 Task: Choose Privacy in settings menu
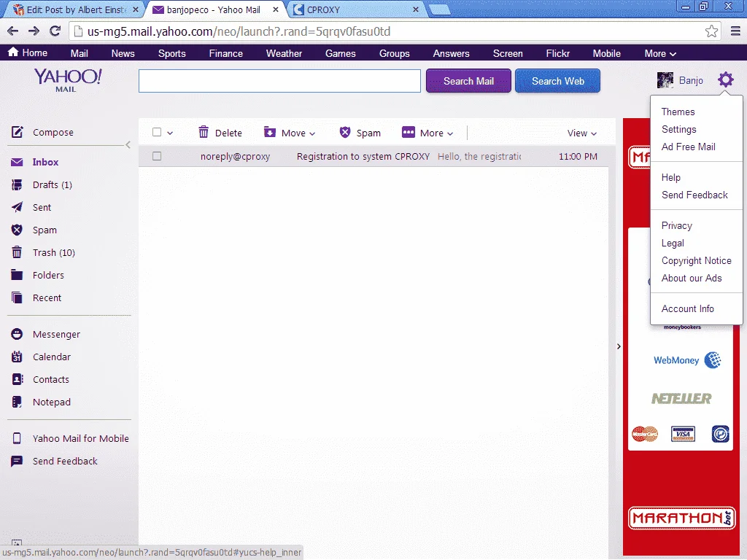point(676,226)
